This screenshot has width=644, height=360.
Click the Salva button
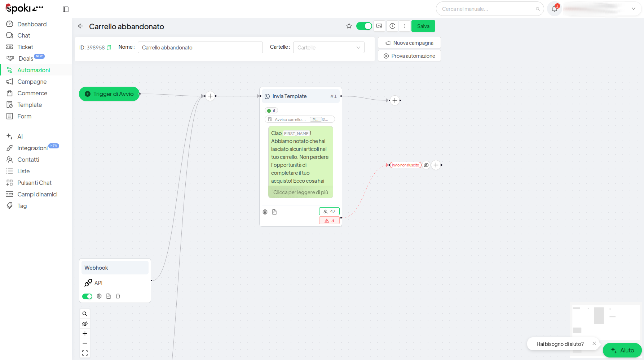423,26
